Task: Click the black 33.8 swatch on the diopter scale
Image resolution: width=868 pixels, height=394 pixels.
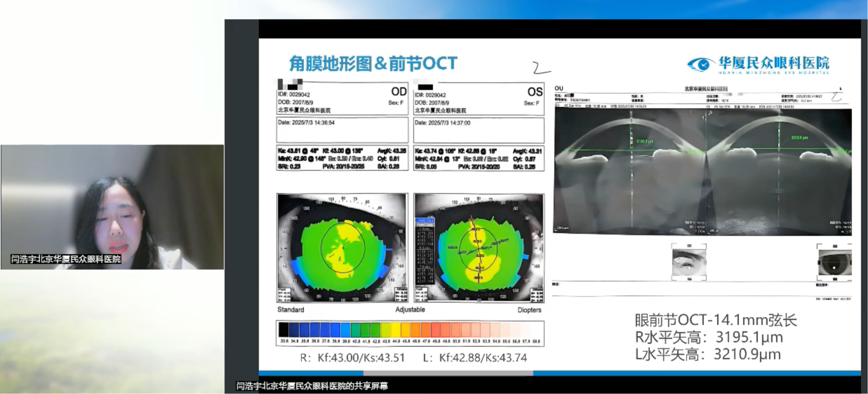Action: [x=283, y=330]
